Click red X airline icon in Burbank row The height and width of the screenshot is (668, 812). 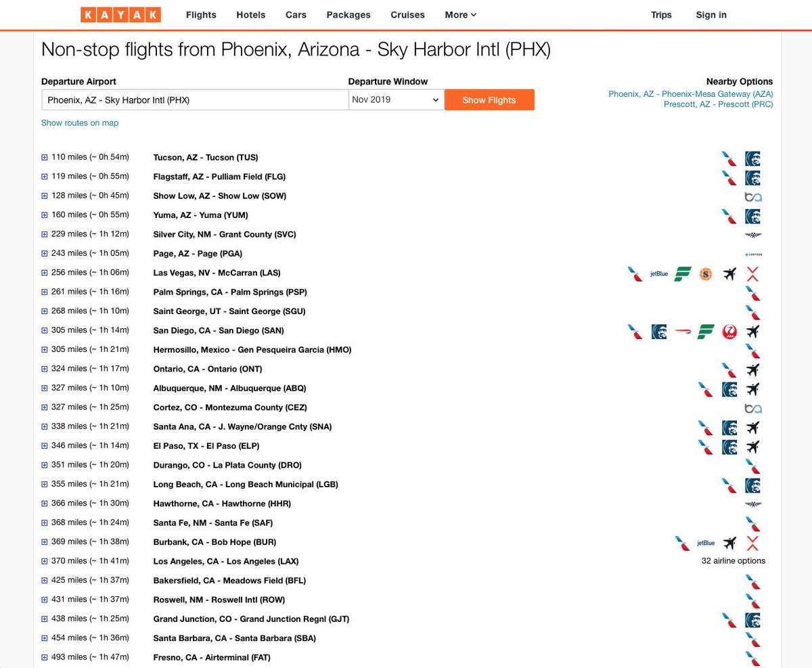[752, 543]
